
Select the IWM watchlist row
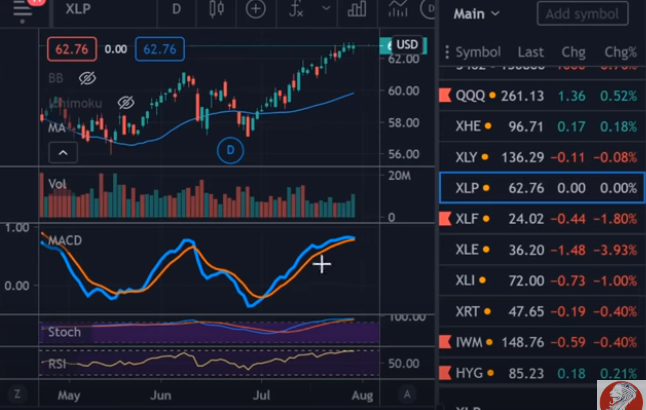[x=542, y=342]
